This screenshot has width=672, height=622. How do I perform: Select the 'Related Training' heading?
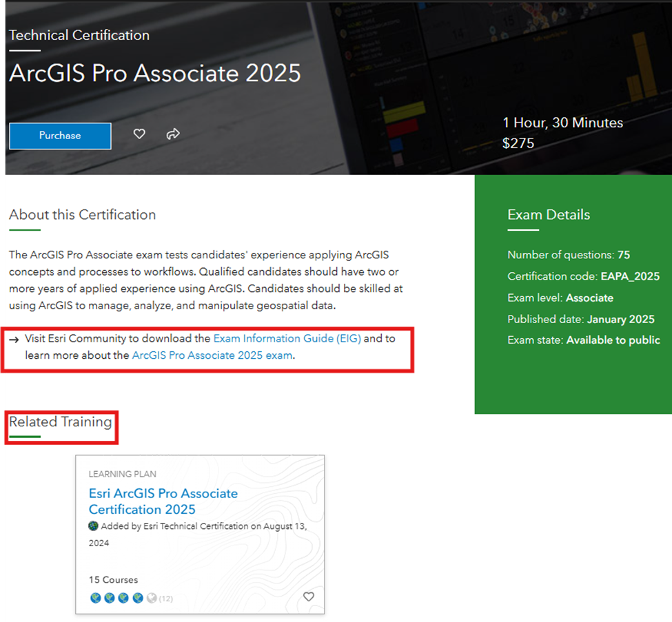click(x=61, y=422)
